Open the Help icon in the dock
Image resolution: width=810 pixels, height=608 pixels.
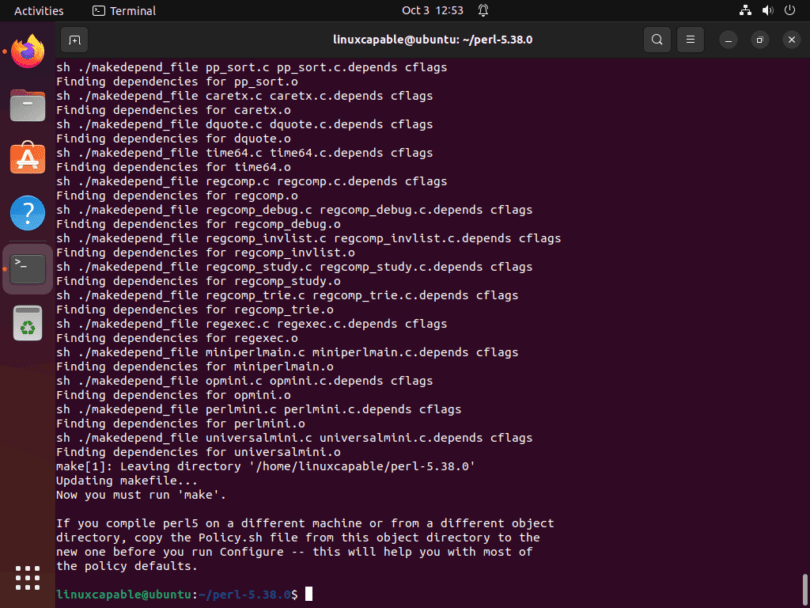[28, 213]
